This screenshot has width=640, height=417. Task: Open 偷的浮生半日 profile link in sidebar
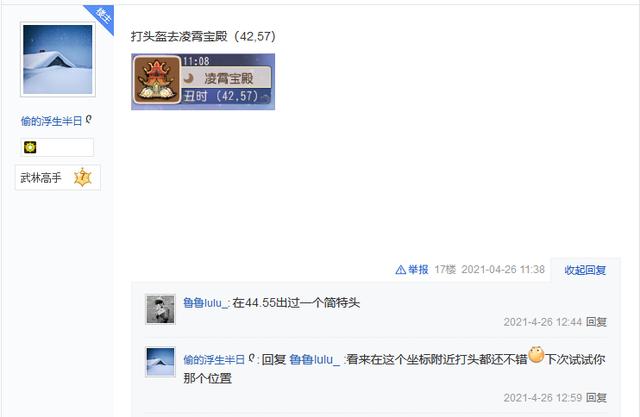51,121
